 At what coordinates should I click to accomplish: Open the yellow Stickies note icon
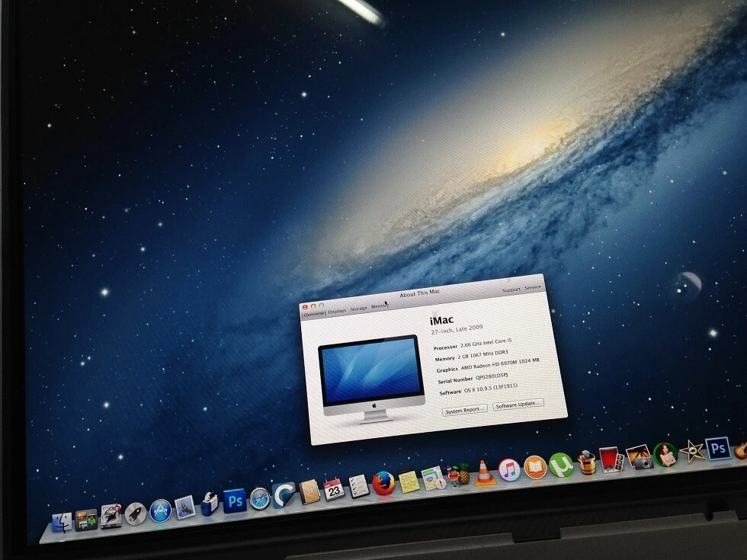pyautogui.click(x=409, y=481)
